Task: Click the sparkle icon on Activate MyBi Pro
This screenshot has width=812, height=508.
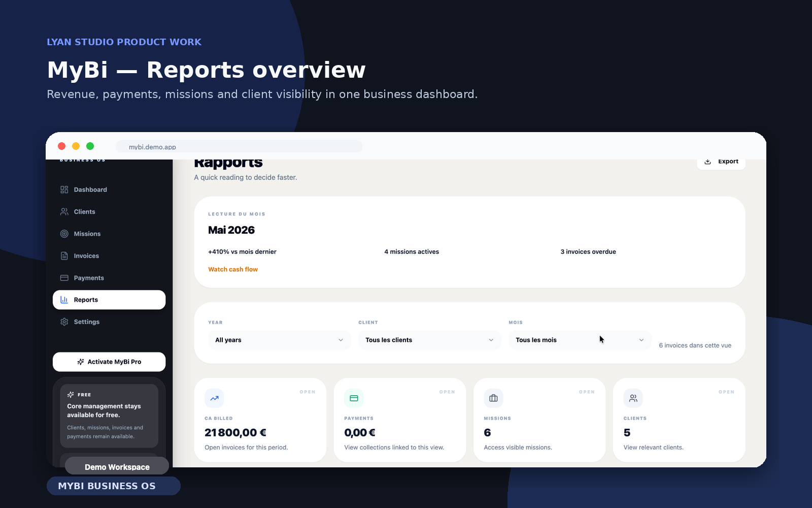Action: pyautogui.click(x=81, y=362)
